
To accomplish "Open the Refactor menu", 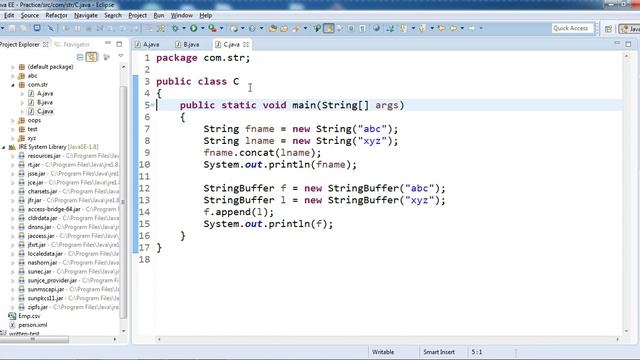I will tap(56, 16).
